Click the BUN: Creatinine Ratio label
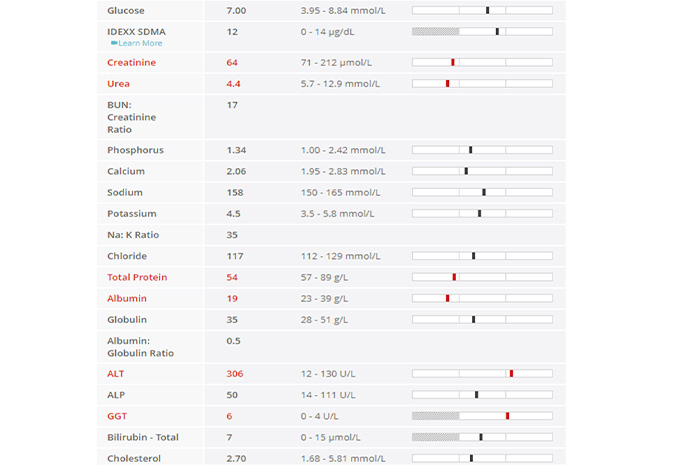673x465 pixels. pos(132,117)
